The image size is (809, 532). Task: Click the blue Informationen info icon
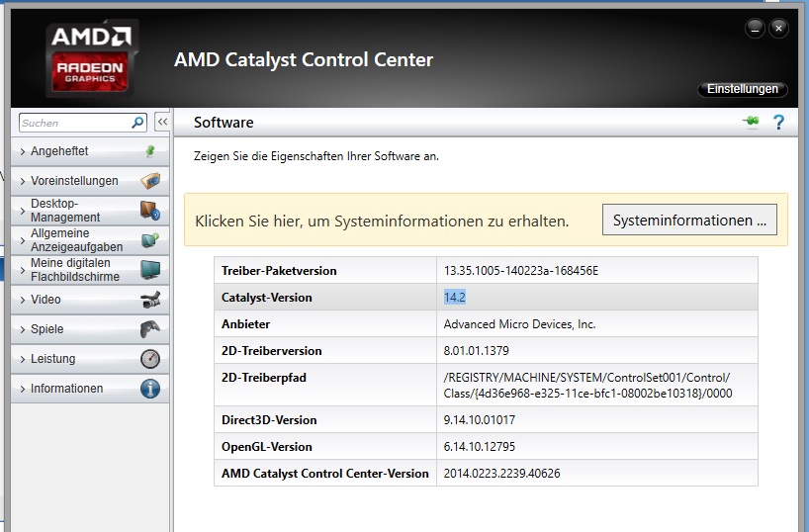coord(150,389)
